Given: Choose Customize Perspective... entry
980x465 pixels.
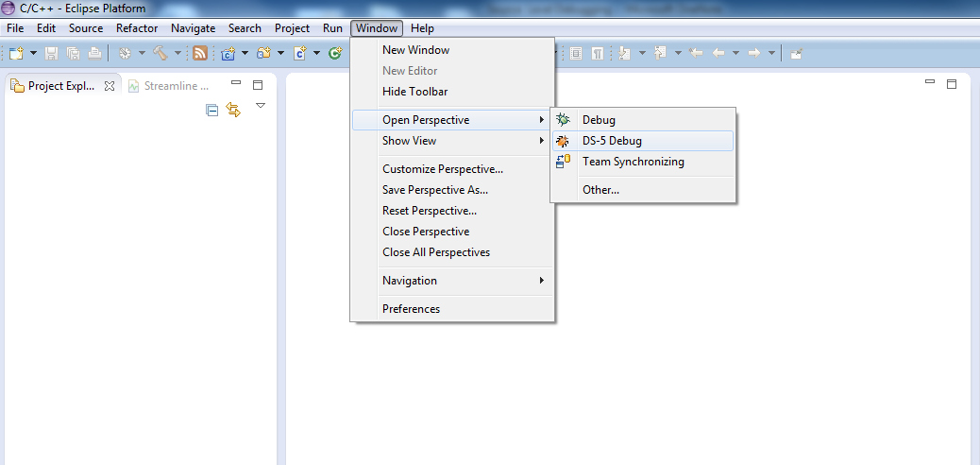Looking at the screenshot, I should point(453,169).
